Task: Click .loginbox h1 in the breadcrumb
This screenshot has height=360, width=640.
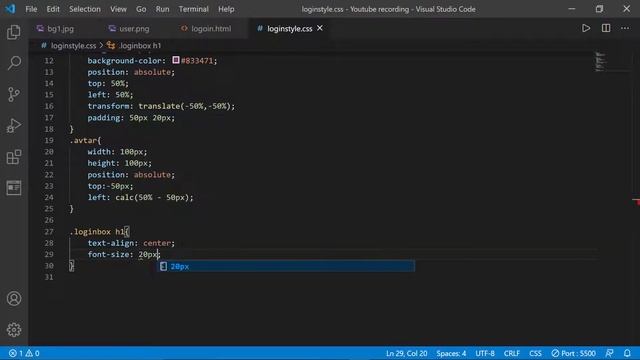Action: [x=140, y=46]
